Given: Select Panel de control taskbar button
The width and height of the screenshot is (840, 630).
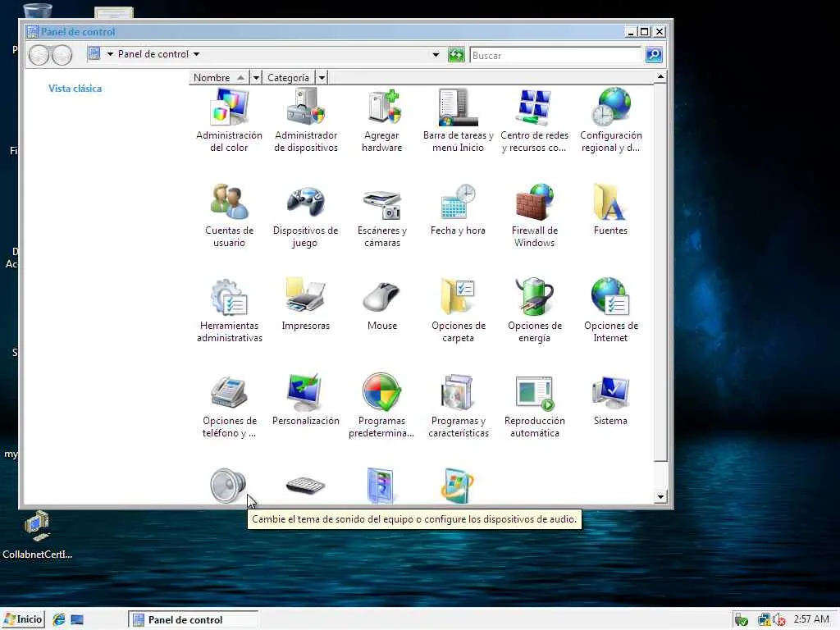Looking at the screenshot, I should coord(194,620).
